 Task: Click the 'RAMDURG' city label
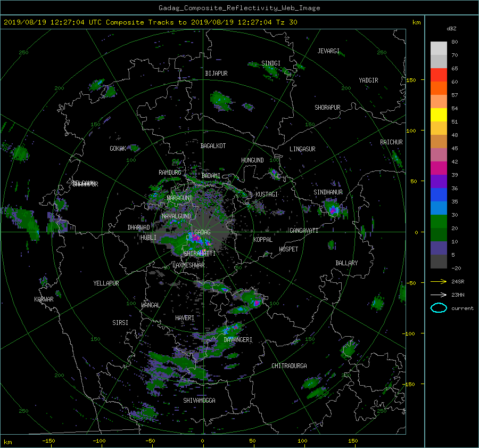[x=170, y=173]
